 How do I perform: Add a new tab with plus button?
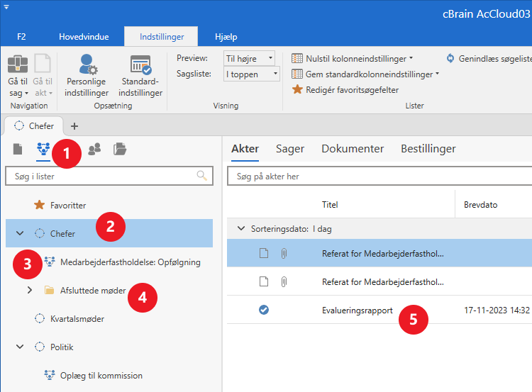[x=74, y=126]
